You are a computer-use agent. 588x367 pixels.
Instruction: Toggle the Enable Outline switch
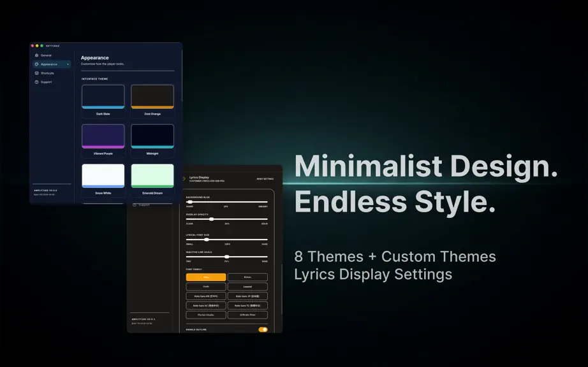263,329
